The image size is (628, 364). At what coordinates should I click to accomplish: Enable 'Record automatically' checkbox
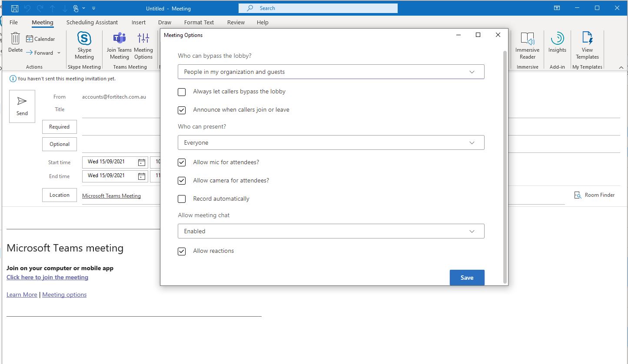(x=182, y=199)
